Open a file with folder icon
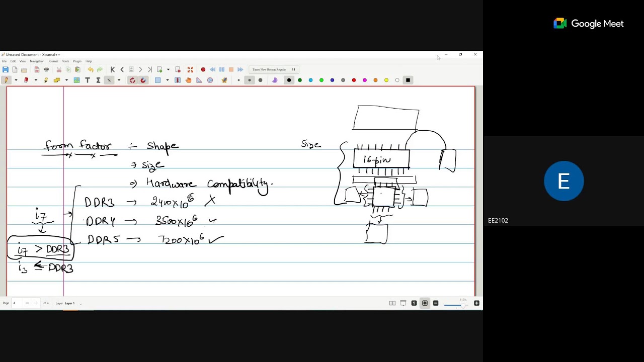This screenshot has height=362, width=644. point(24,69)
